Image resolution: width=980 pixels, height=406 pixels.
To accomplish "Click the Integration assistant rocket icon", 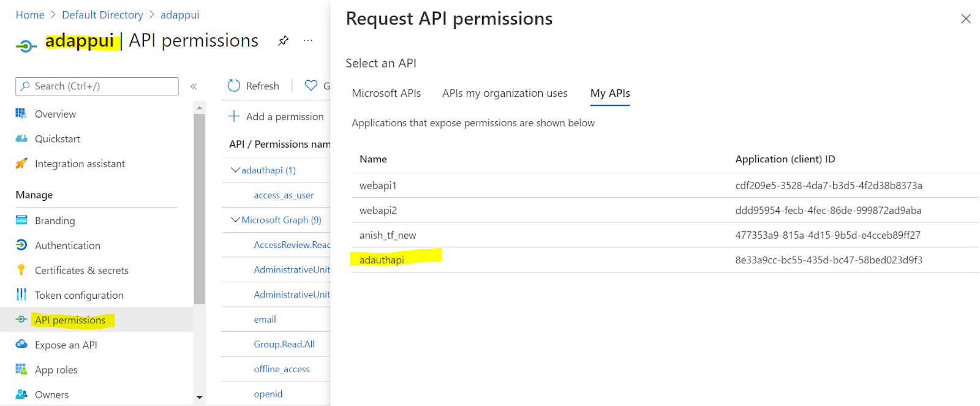I will [21, 164].
